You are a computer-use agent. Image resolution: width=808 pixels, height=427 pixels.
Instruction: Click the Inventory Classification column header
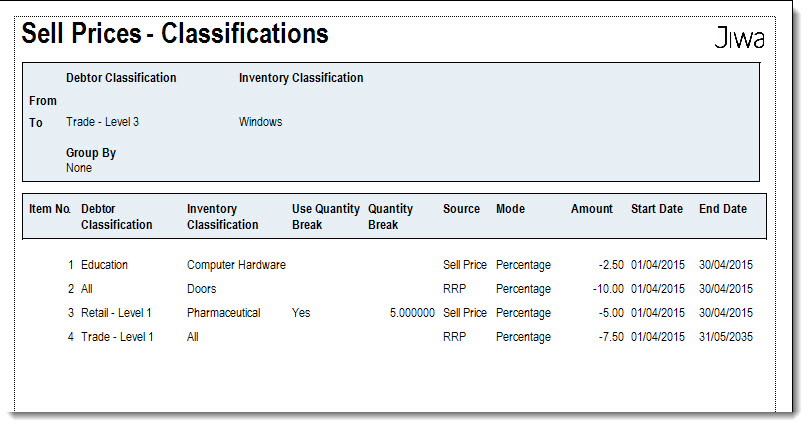(x=223, y=217)
